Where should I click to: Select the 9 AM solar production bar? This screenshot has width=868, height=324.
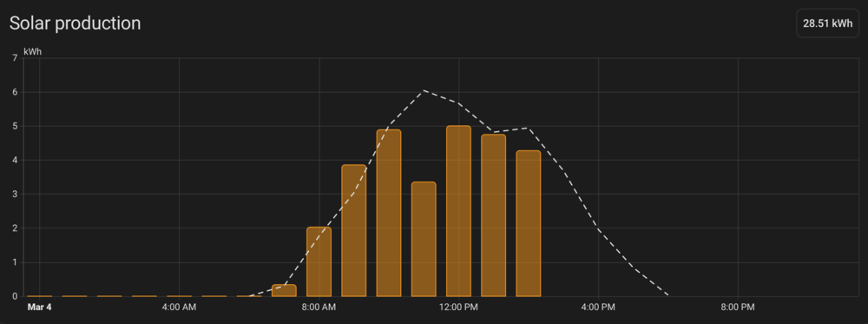pyautogui.click(x=354, y=230)
